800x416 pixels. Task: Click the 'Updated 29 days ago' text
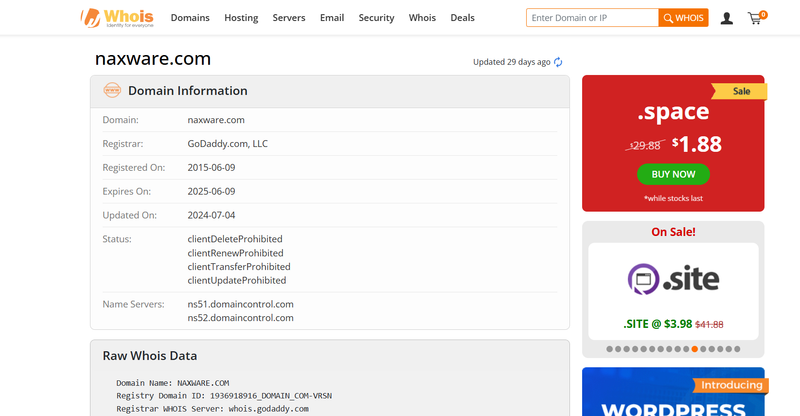pos(512,62)
